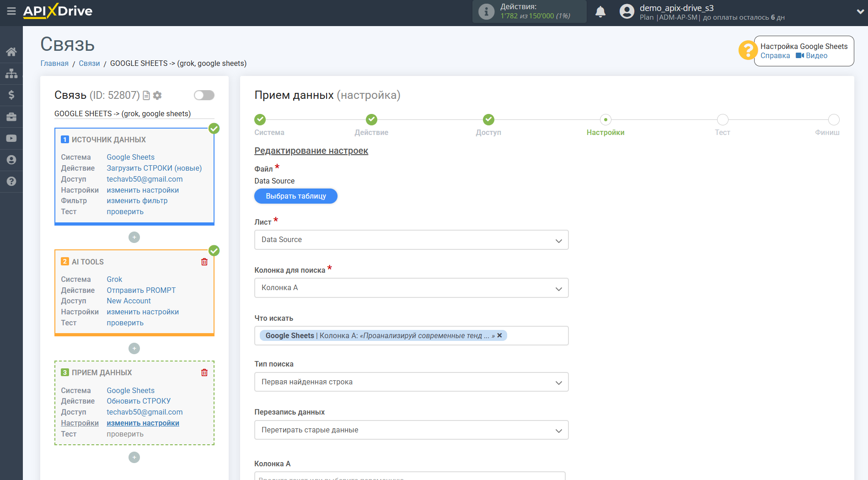The image size is (868, 480).
Task: Open the hamburger menu icon
Action: [11, 11]
